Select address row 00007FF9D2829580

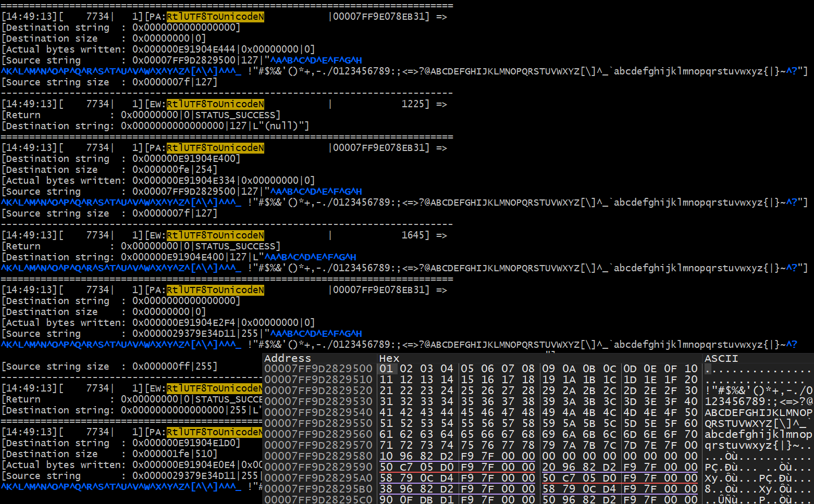tap(318, 456)
